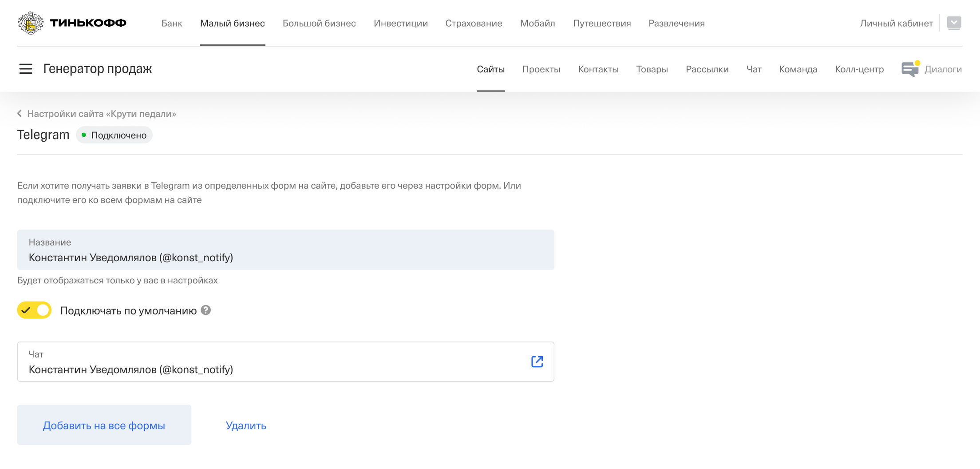Switch to Команда tab
This screenshot has width=980, height=469.
798,69
